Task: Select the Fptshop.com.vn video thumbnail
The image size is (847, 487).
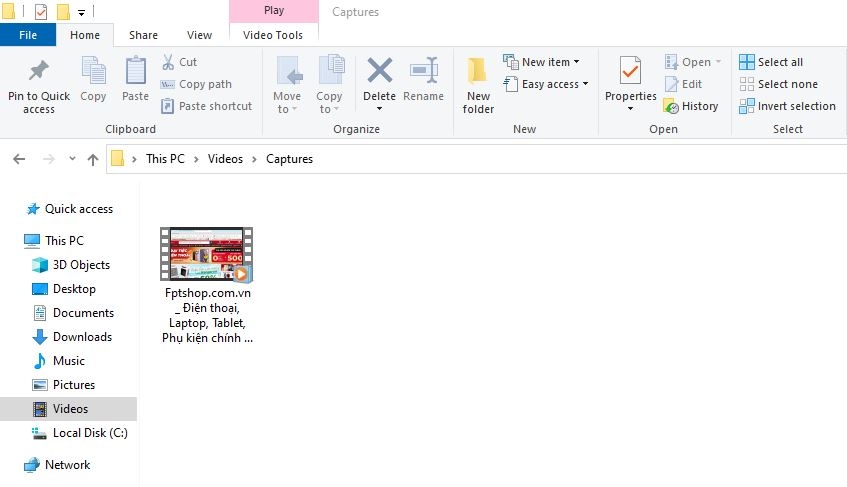Action: tap(206, 254)
